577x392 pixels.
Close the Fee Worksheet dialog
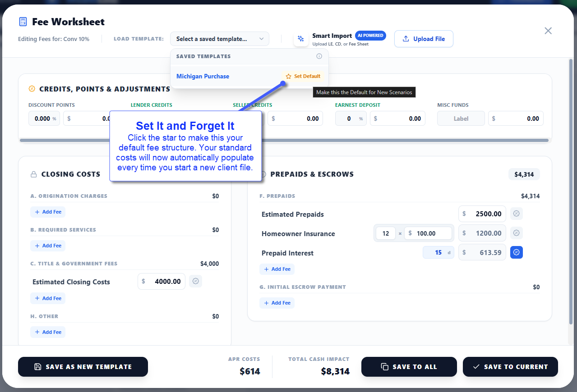548,31
